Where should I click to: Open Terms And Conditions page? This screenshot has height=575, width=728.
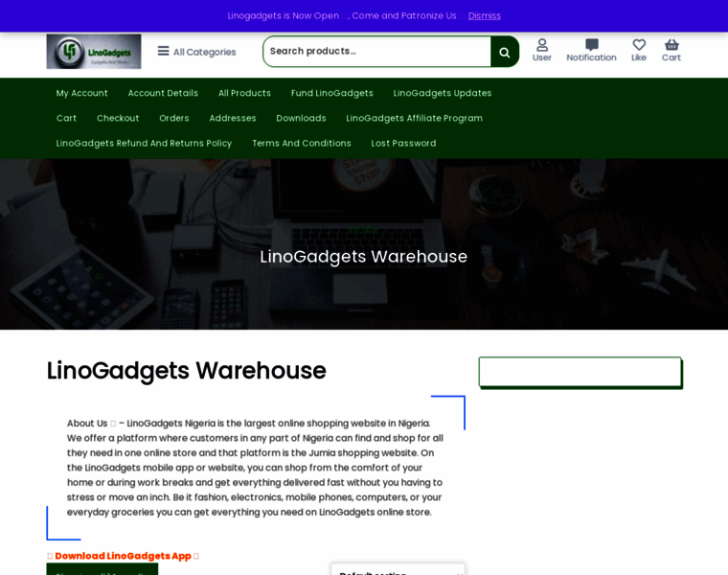[x=302, y=143]
